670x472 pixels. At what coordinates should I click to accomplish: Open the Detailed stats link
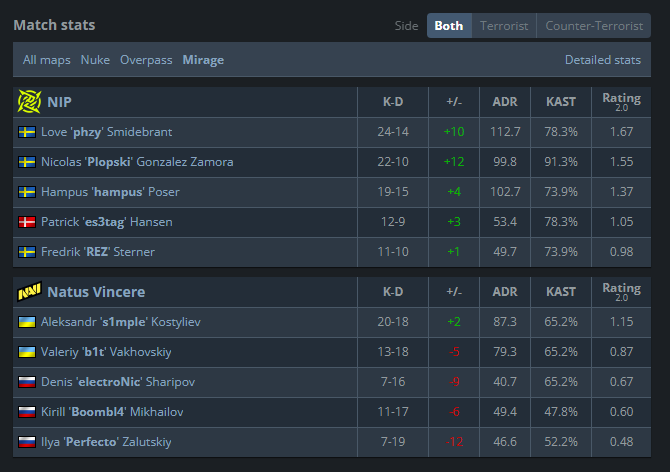[x=602, y=60]
